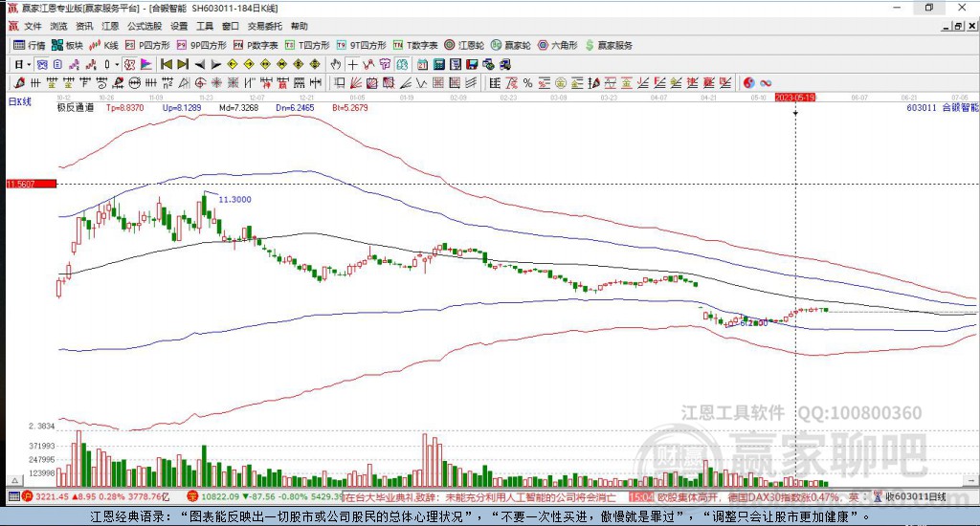Open the 文件 menu
The width and height of the screenshot is (980, 526).
coord(33,26)
